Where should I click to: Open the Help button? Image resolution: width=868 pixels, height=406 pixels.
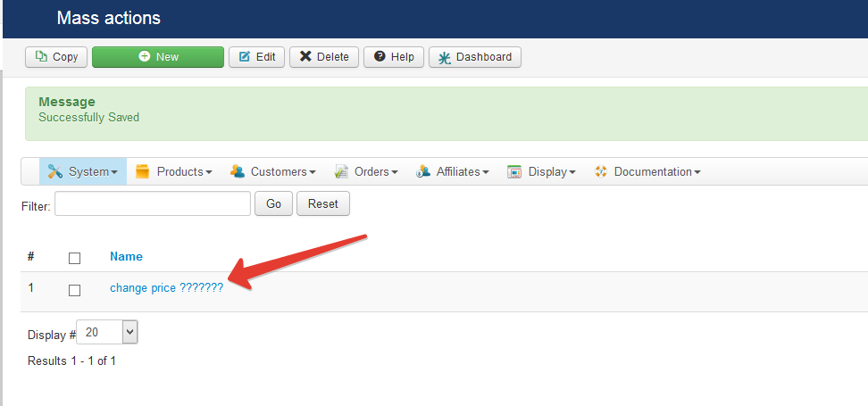(394, 57)
